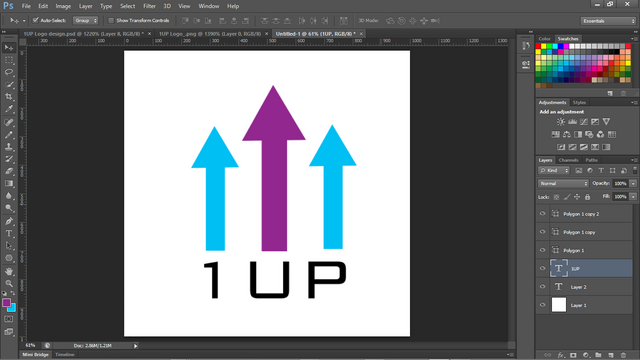640x360 pixels.
Task: Select the Blur tool
Action: 9,196
